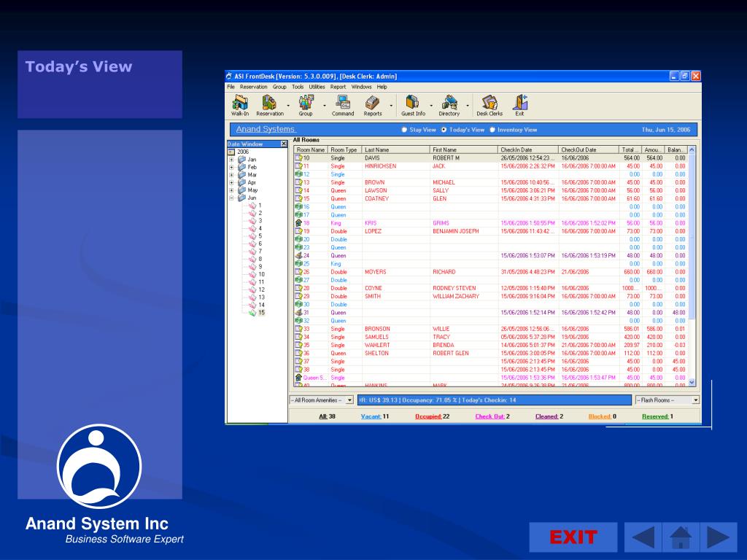
Task: Select the Stay View radio button
Action: pos(404,130)
